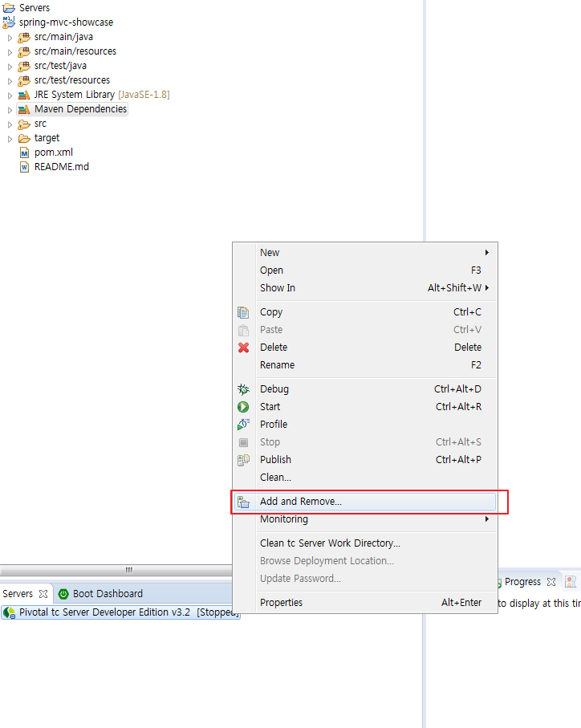
Task: Select Publish in the context menu
Action: (x=365, y=460)
